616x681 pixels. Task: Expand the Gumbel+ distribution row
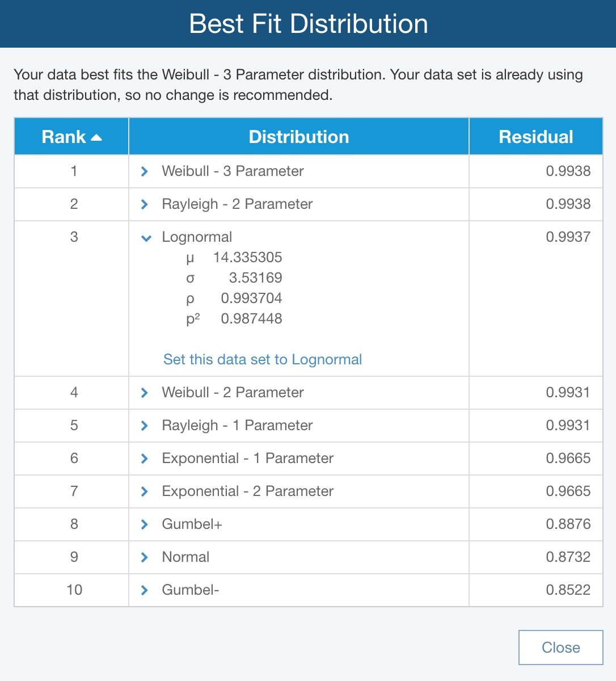click(145, 524)
